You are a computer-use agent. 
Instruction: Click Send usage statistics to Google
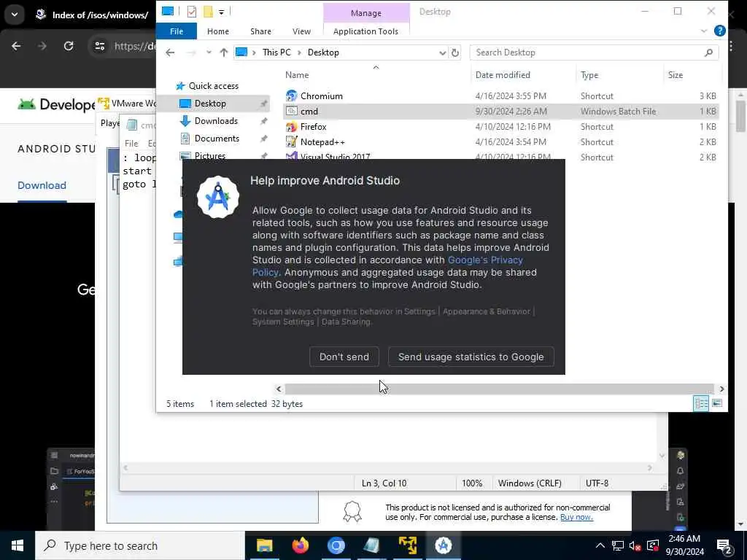pyautogui.click(x=471, y=357)
